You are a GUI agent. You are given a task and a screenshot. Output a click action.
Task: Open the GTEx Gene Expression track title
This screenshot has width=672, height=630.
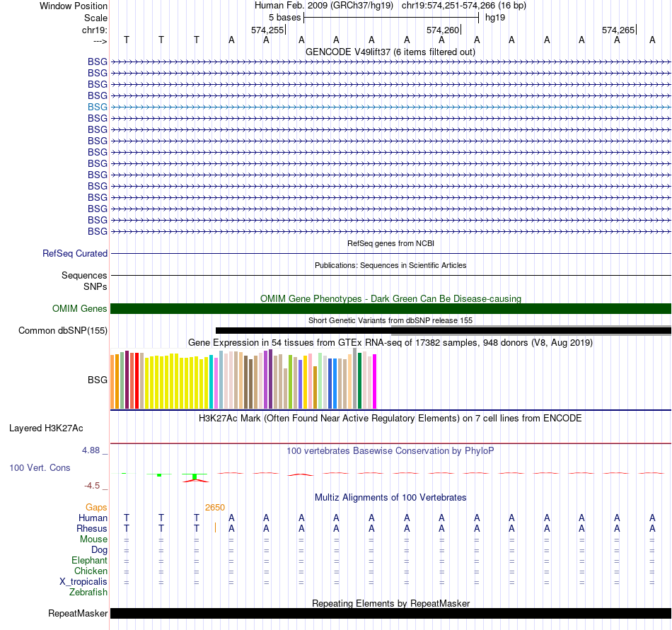(x=390, y=343)
